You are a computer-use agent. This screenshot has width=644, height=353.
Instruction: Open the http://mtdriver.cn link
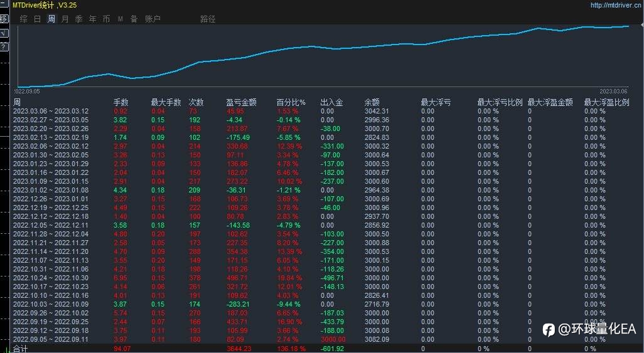tap(616, 6)
